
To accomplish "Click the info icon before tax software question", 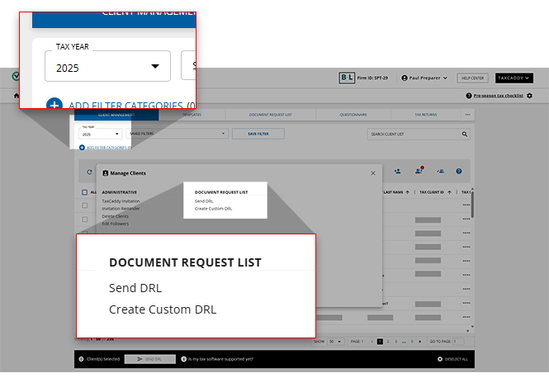I will [183, 359].
